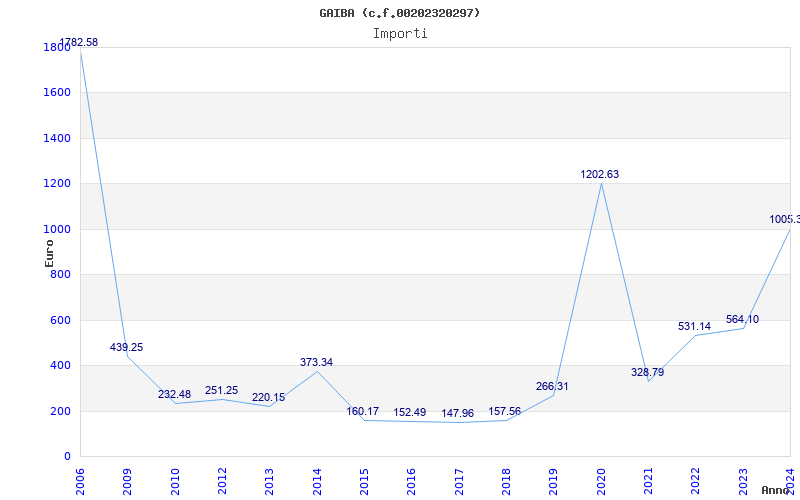The height and width of the screenshot is (500, 800).
Task: Click the 2021 x-axis year label
Action: 648,482
